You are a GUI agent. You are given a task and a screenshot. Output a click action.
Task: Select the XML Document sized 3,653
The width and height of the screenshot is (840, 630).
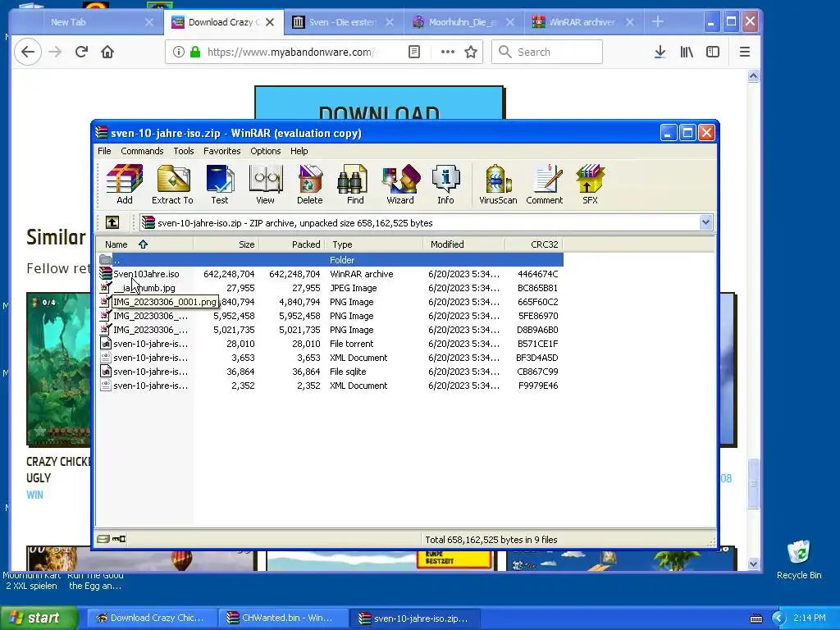[x=330, y=358]
